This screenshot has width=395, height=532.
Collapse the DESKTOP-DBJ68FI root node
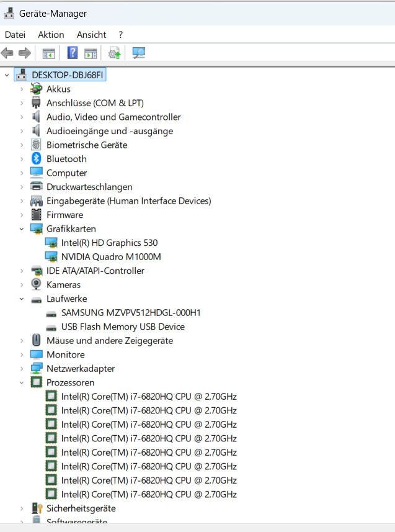pyautogui.click(x=7, y=75)
